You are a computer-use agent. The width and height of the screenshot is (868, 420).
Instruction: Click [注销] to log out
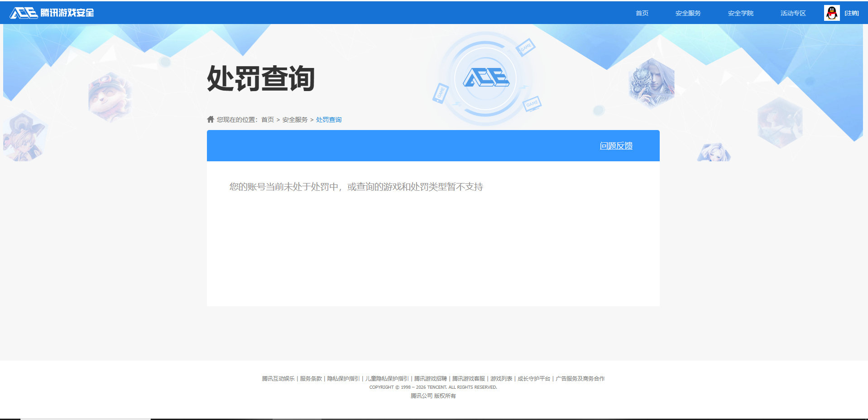852,13
